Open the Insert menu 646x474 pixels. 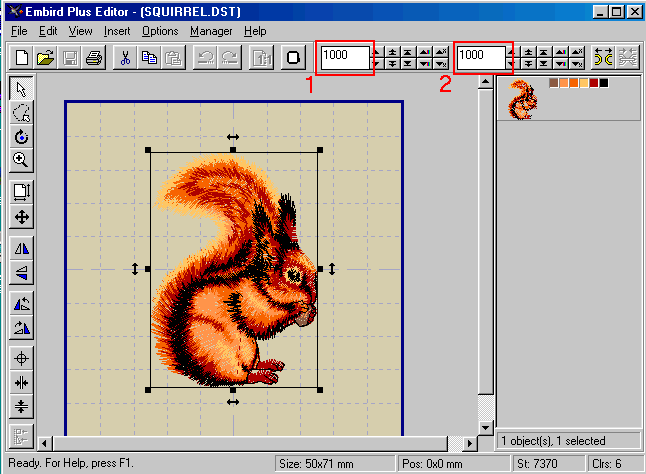(x=117, y=31)
